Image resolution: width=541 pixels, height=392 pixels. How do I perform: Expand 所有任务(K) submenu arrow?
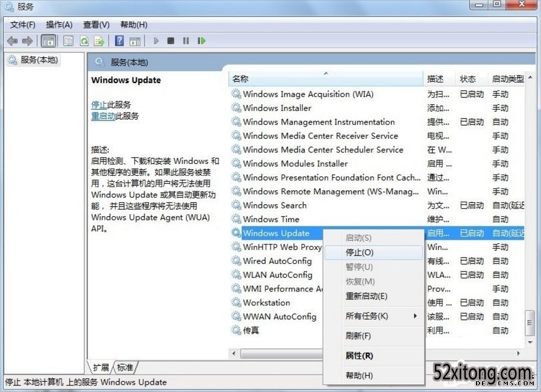pos(416,316)
